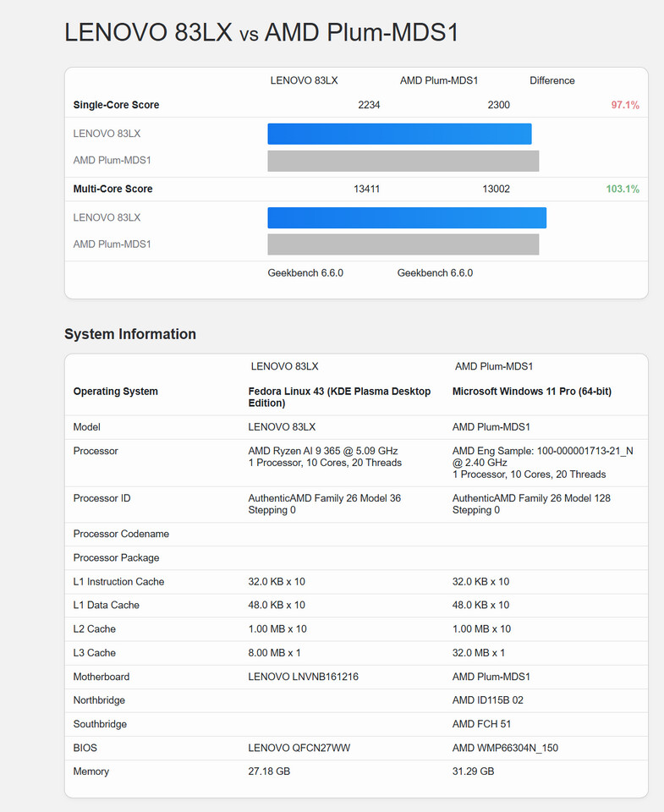Screen dimensions: 664x812
Task: Select the Single-Core Score row label
Action: [x=116, y=105]
